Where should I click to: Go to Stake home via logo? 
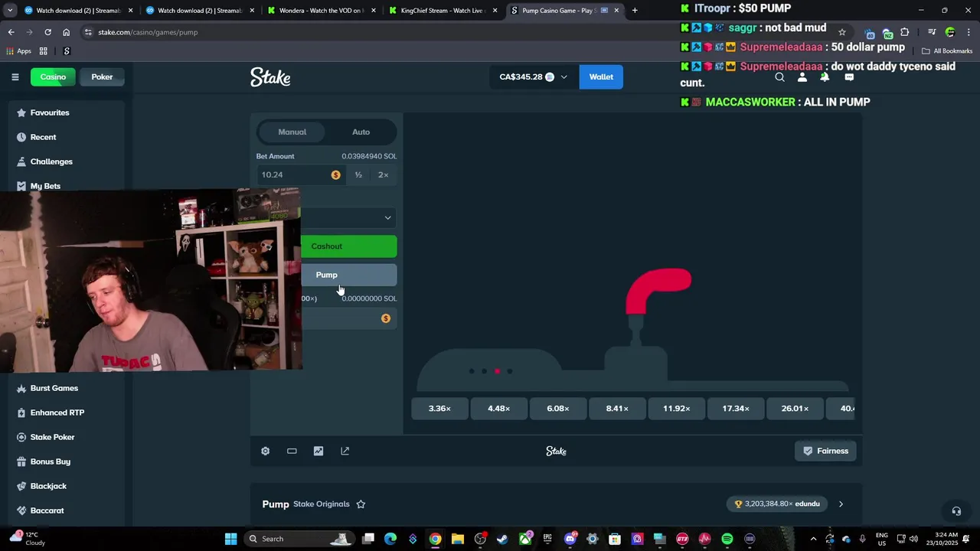[270, 77]
